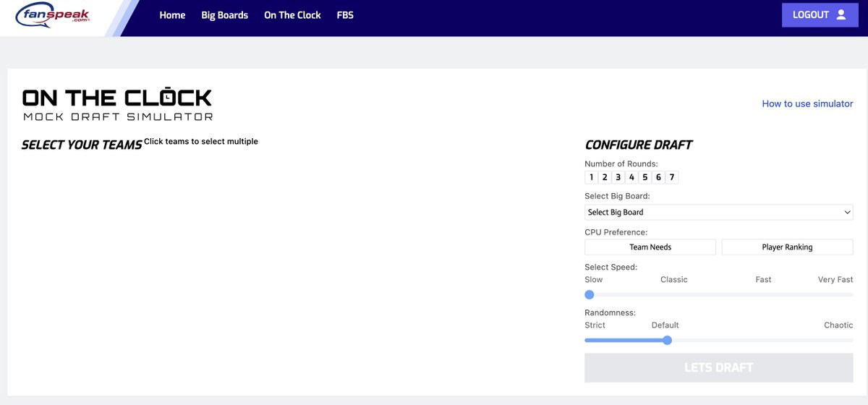Screen dimensions: 868x405
Task: Click the LOGOUT button
Action: pyautogui.click(x=820, y=14)
